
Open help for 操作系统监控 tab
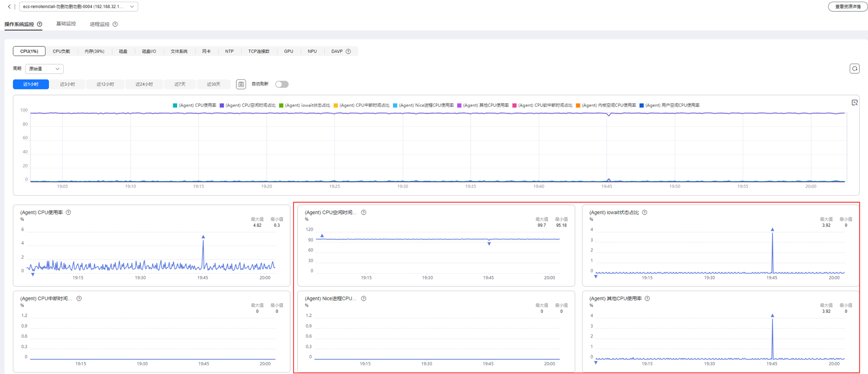click(x=39, y=24)
